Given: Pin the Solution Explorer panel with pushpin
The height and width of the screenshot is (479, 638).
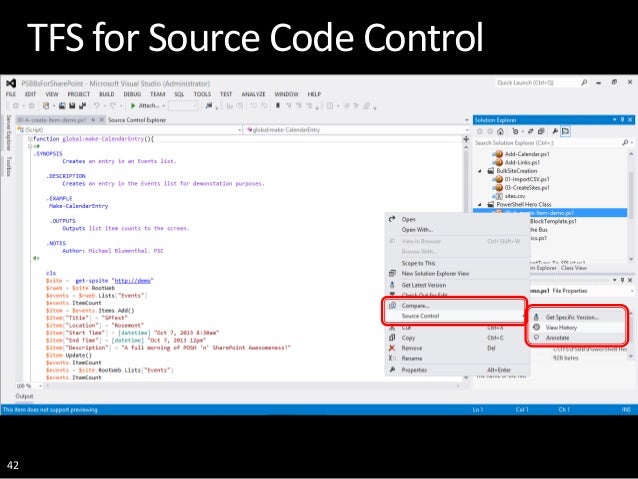Looking at the screenshot, I should click(622, 120).
